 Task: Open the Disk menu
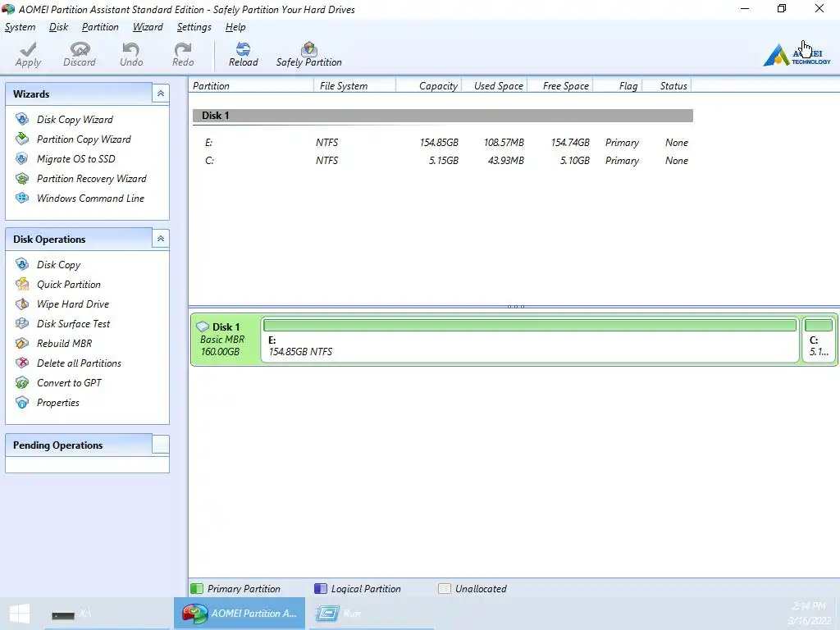click(x=58, y=27)
